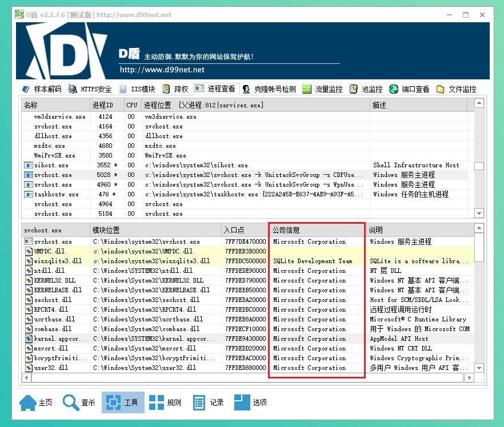This screenshot has width=504, height=427.
Task: Click module list scrollbar up arrow
Action: coord(479,228)
